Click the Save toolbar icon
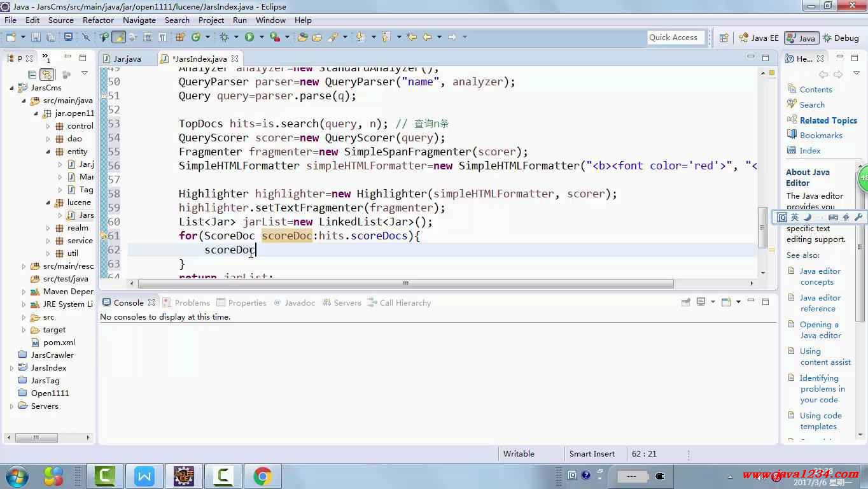The height and width of the screenshot is (489, 868). click(x=36, y=37)
